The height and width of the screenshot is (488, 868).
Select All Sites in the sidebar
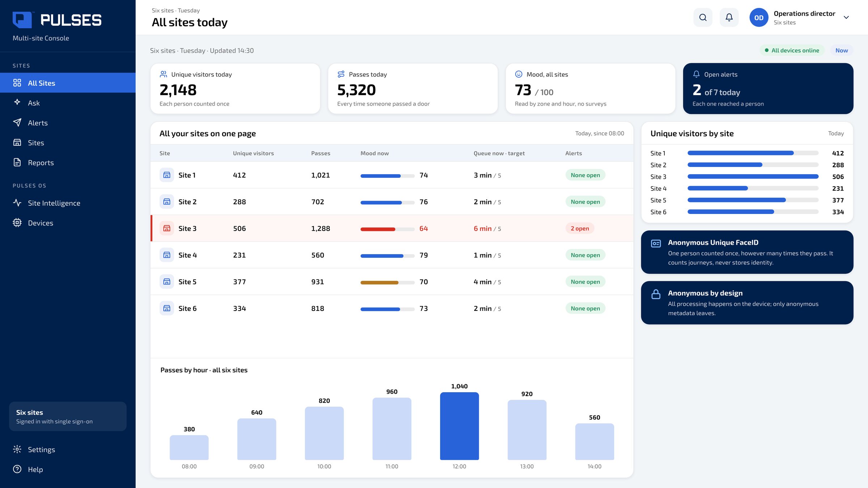tap(68, 83)
